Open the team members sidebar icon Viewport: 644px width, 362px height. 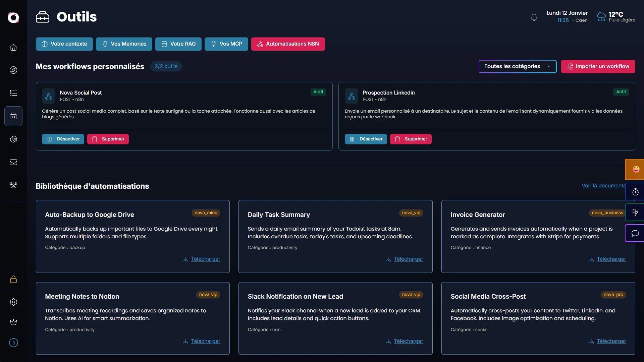pyautogui.click(x=13, y=185)
